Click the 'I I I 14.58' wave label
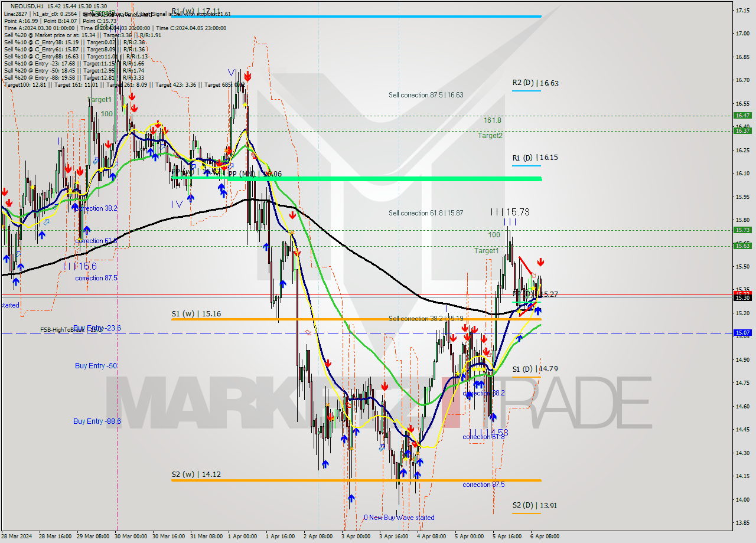The width and height of the screenshot is (756, 543). point(490,433)
